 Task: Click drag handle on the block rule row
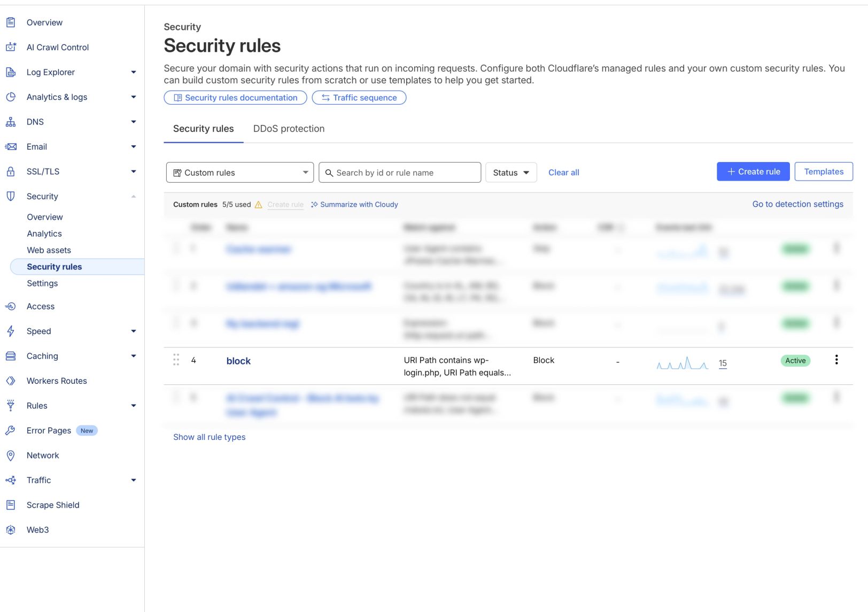176,360
